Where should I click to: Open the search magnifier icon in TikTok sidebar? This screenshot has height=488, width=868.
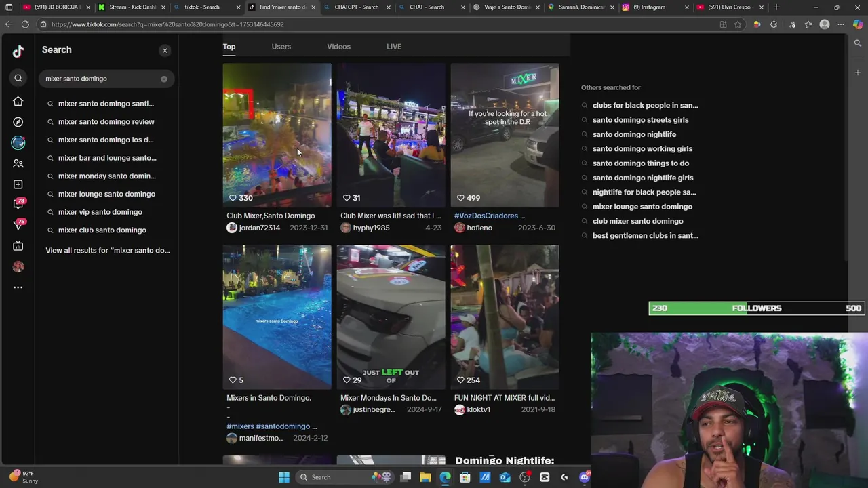18,78
